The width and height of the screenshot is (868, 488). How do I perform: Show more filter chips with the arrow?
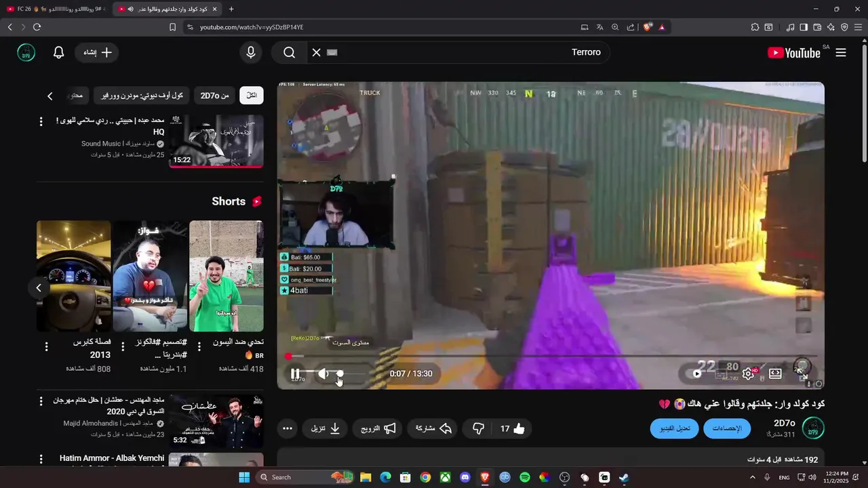tap(50, 96)
